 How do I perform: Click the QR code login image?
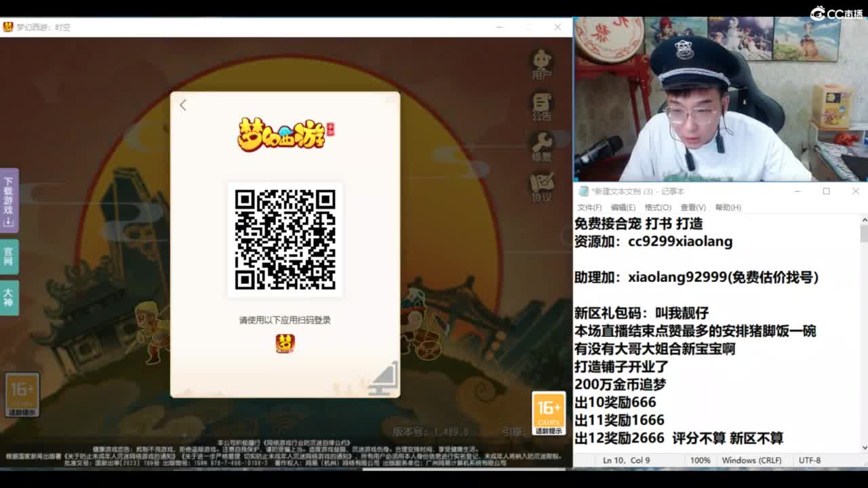coord(285,239)
